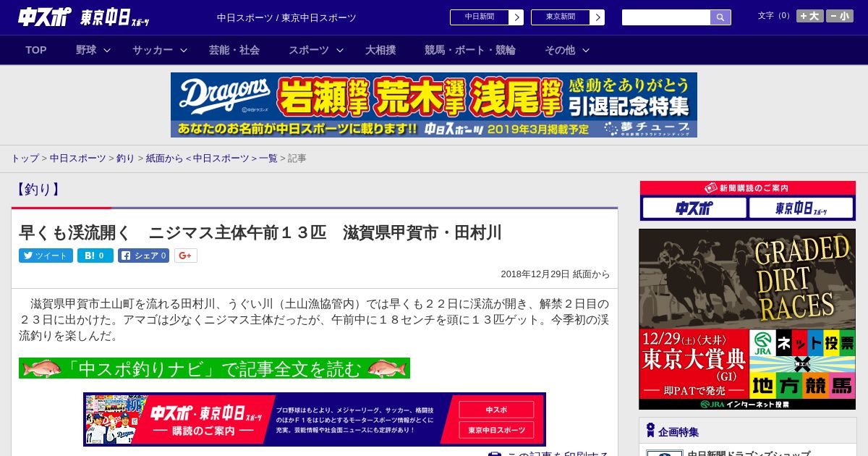Click inside the search text field
Image resolution: width=868 pixels, height=456 pixels.
666,17
